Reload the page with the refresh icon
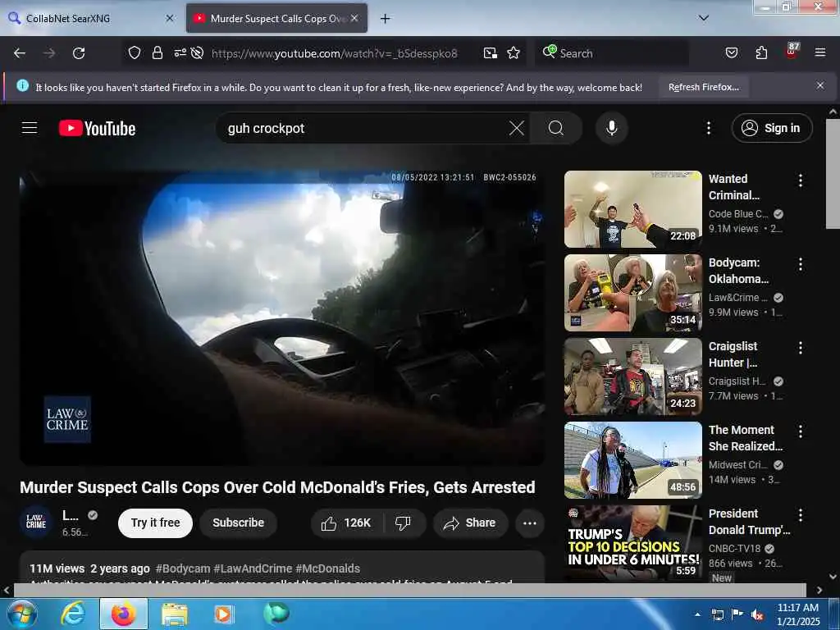The height and width of the screenshot is (630, 840). (x=79, y=53)
